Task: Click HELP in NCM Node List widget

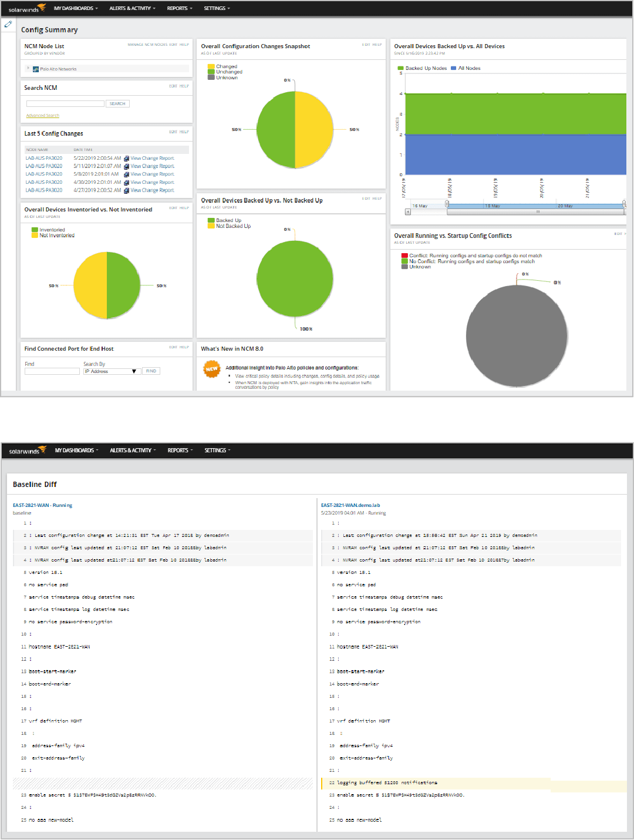Action: pyautogui.click(x=184, y=45)
